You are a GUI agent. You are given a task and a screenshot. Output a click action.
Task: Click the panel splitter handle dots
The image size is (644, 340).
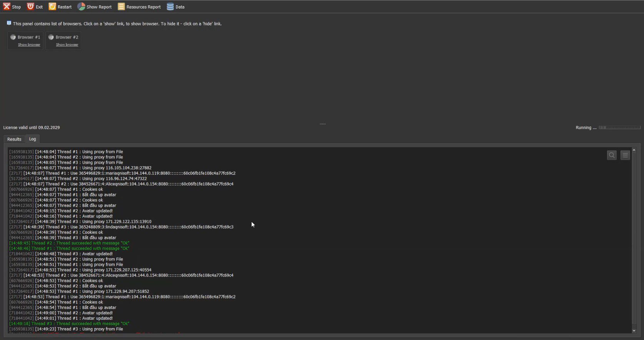[x=323, y=124]
